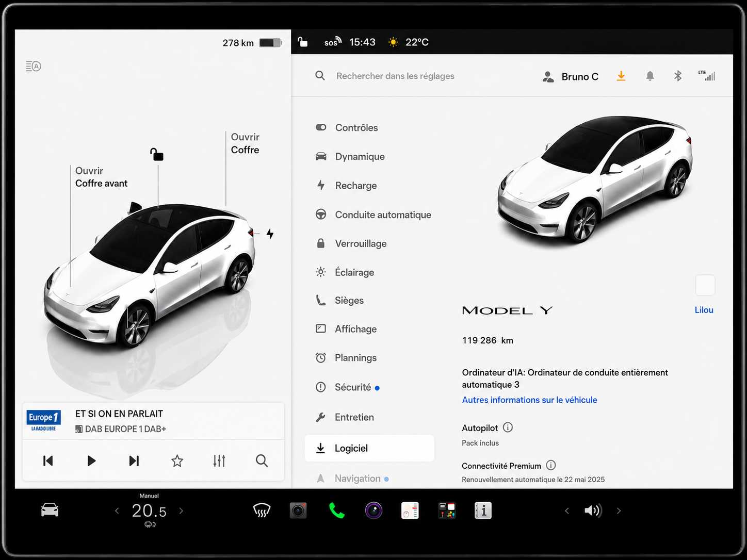Tap Ouvrir Coffre avant to open frunk
747x560 pixels.
pos(101,177)
